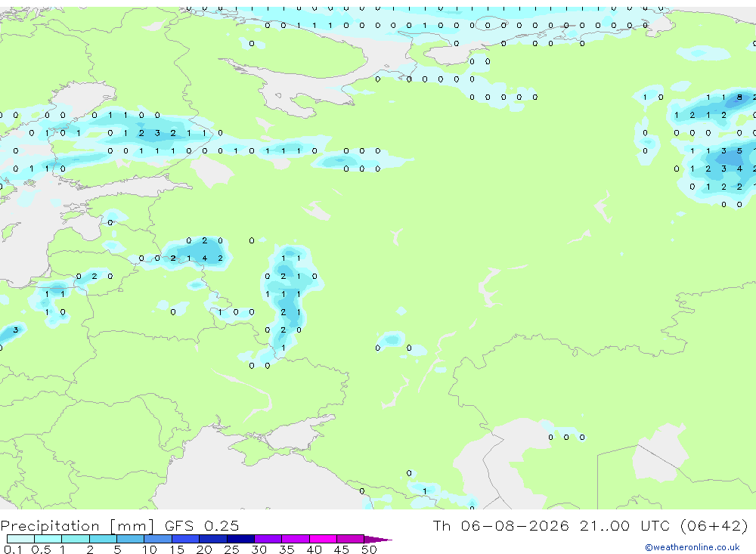Click the legend tick label '15'

(x=177, y=549)
